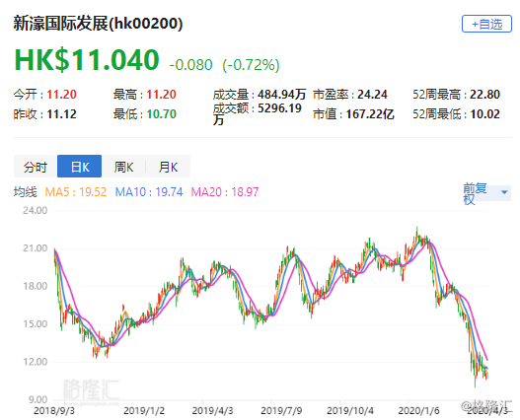The width and height of the screenshot is (520, 420).
Task: Click the percent change (-0.72%)
Action: click(251, 65)
